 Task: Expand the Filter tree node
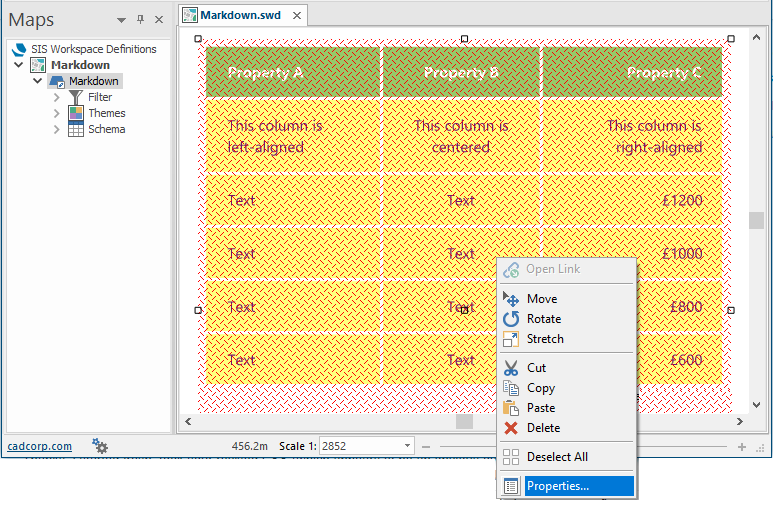[57, 97]
